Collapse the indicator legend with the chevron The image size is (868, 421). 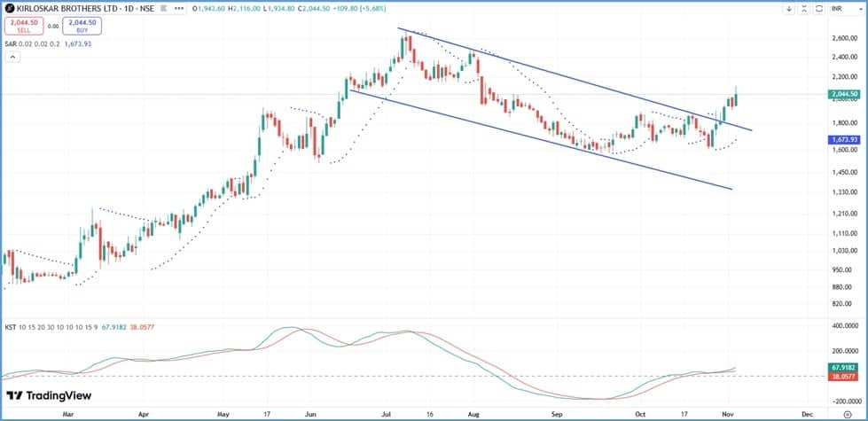pos(13,57)
